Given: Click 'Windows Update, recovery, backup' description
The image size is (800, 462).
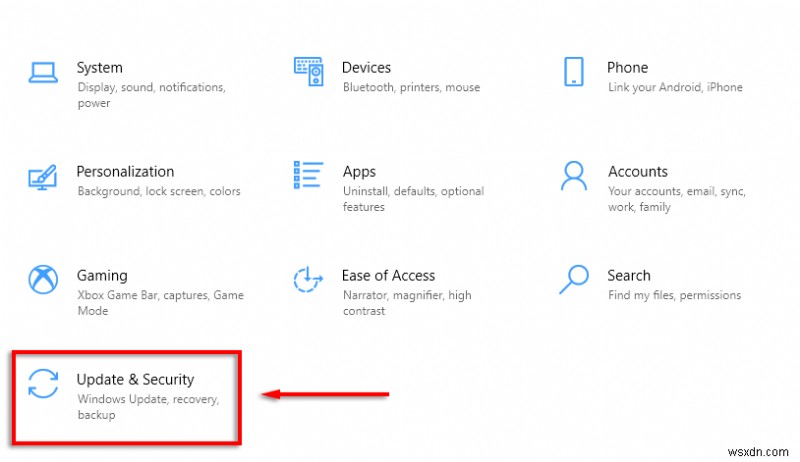Looking at the screenshot, I should [148, 407].
